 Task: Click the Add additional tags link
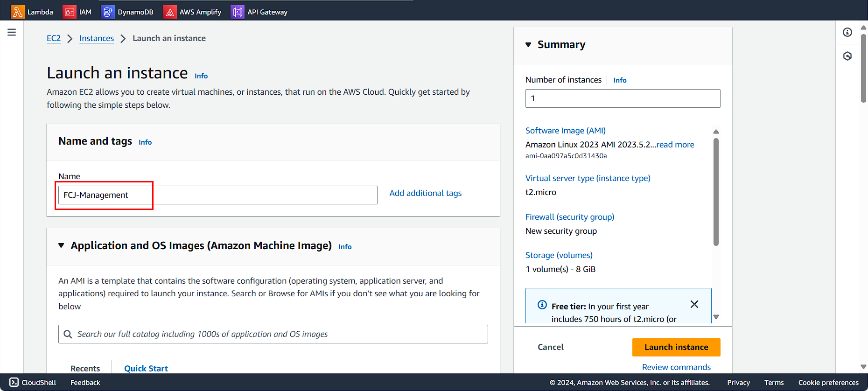425,193
